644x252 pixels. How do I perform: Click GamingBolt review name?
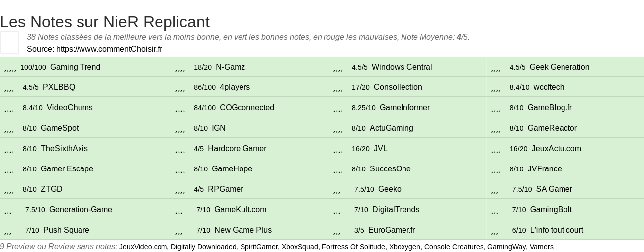pyautogui.click(x=551, y=210)
